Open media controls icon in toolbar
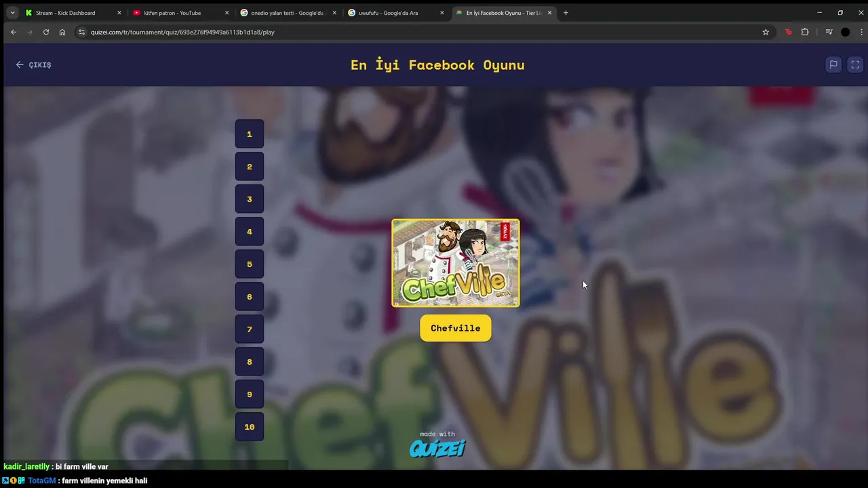The height and width of the screenshot is (488, 868). 829,32
